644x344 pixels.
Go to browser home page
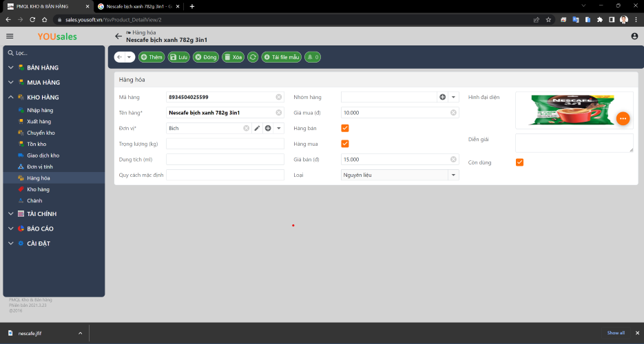coord(44,20)
